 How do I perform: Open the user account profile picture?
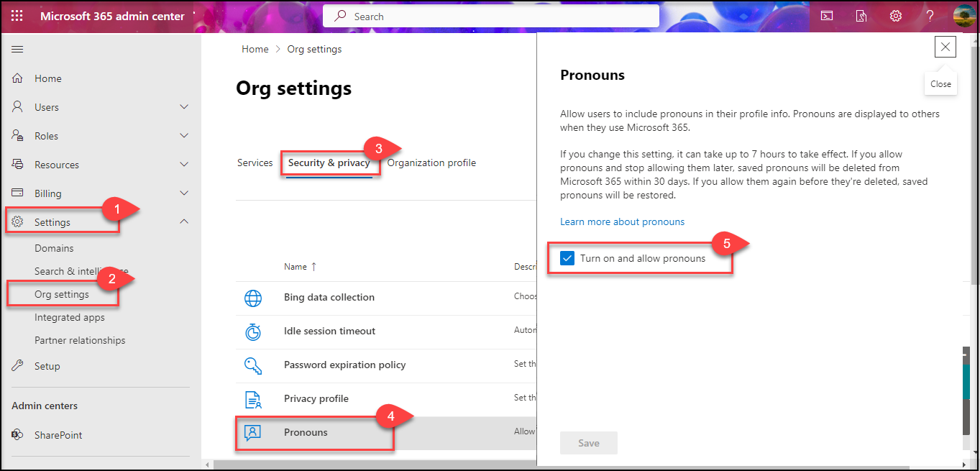(x=963, y=16)
